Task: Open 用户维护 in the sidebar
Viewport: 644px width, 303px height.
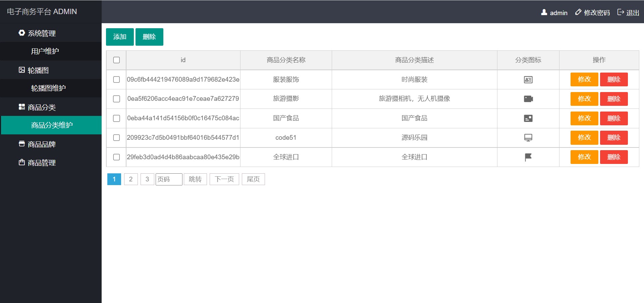Action: [51, 51]
